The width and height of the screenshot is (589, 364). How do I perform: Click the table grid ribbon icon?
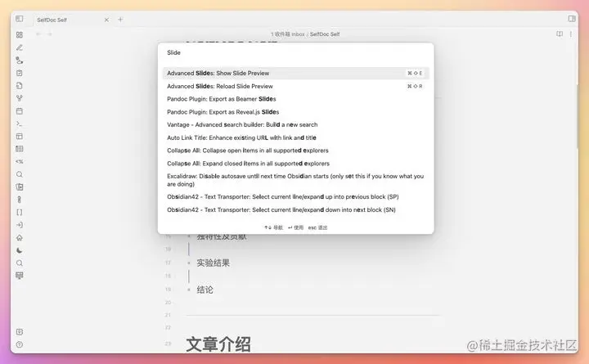click(20, 149)
